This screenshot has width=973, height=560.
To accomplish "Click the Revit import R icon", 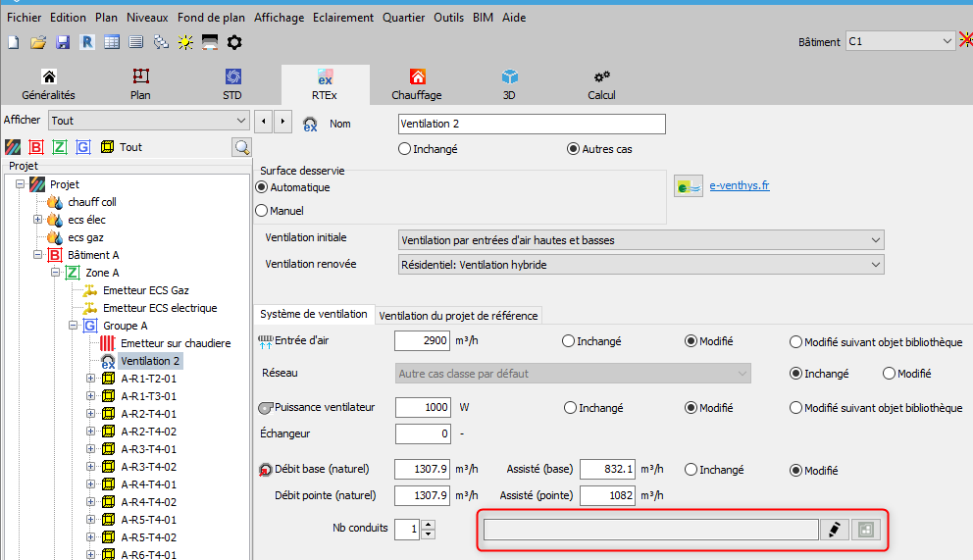I will tap(87, 42).
